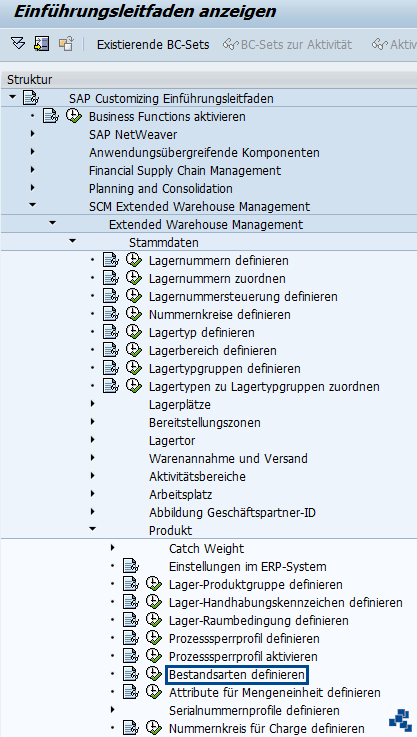Collapse SAP Customizing Einführungsleitfaden root node

(x=12, y=97)
